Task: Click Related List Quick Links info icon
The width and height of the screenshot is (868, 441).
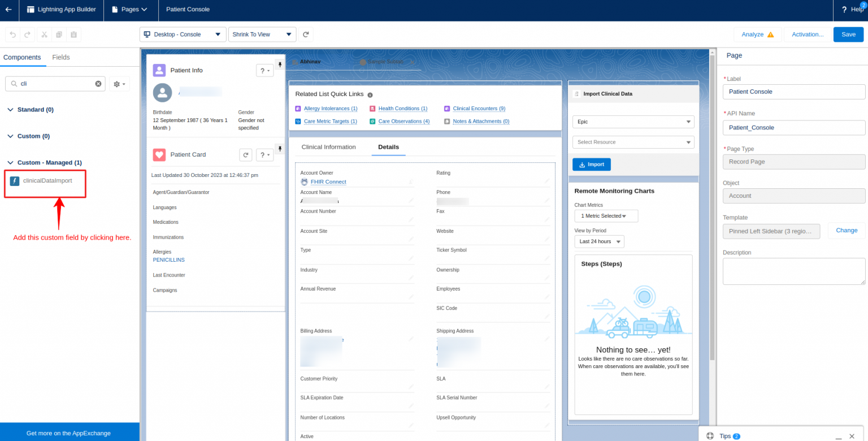Action: 370,95
